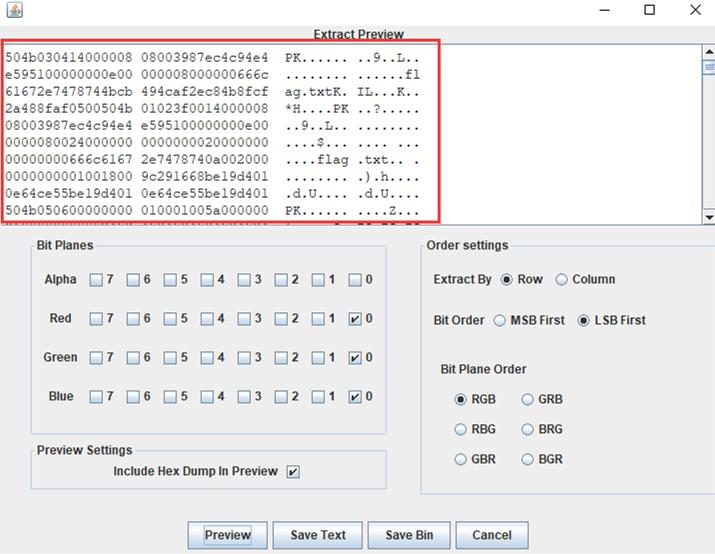The width and height of the screenshot is (715, 554).
Task: Check Red bit plane 2
Action: [281, 319]
